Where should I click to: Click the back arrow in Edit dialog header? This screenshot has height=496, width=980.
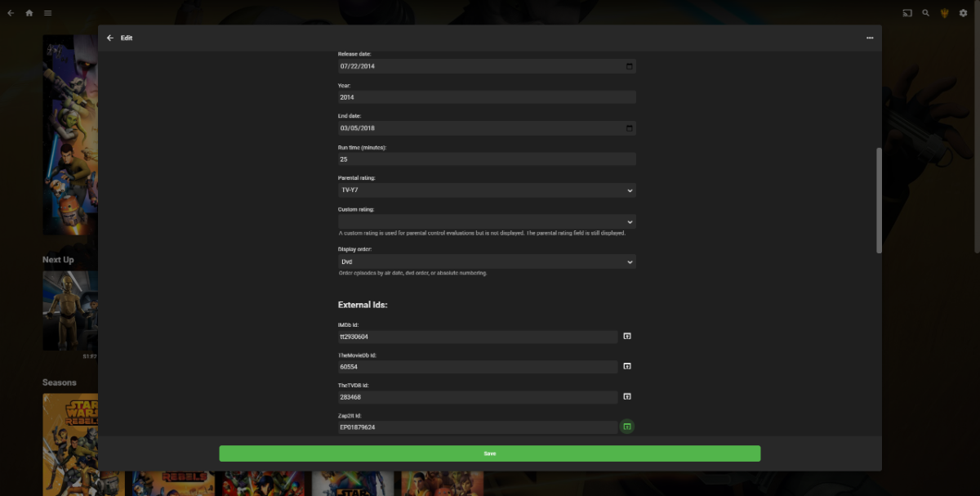110,38
